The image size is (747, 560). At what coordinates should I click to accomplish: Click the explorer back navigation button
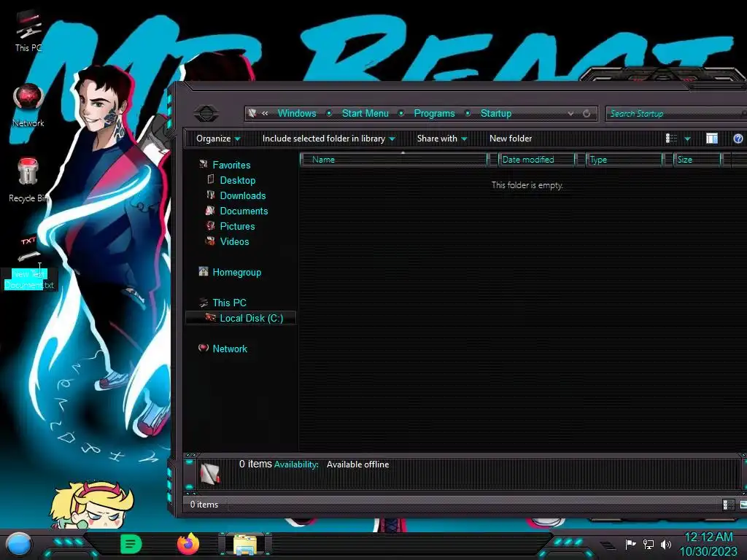click(x=206, y=113)
